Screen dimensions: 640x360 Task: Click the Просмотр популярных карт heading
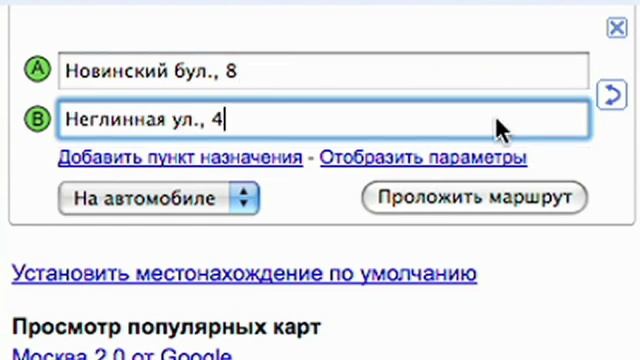[167, 327]
